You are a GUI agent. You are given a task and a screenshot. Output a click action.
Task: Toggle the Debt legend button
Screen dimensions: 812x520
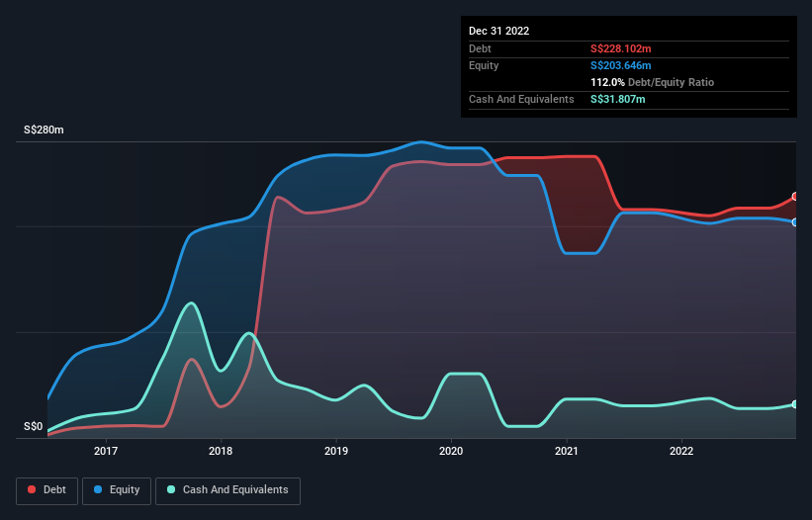click(x=47, y=490)
